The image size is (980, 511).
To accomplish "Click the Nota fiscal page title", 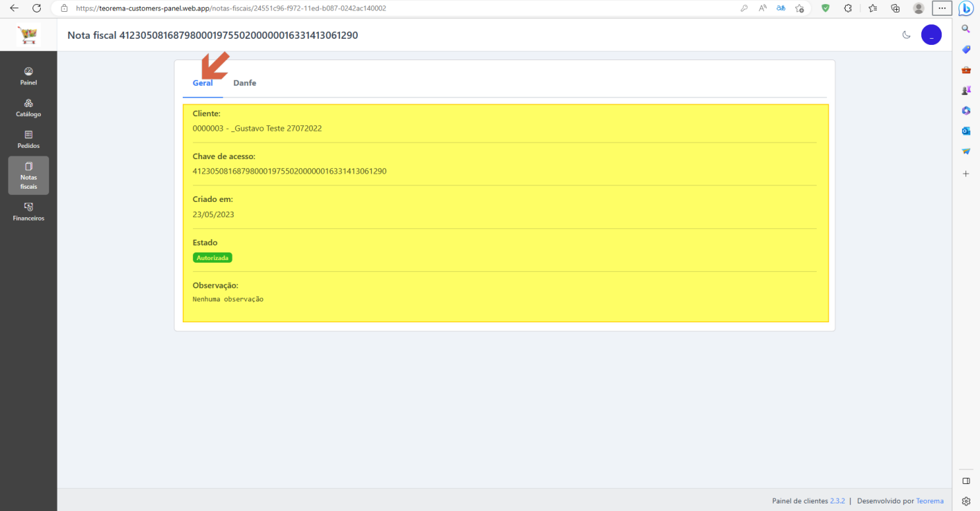I will click(212, 35).
